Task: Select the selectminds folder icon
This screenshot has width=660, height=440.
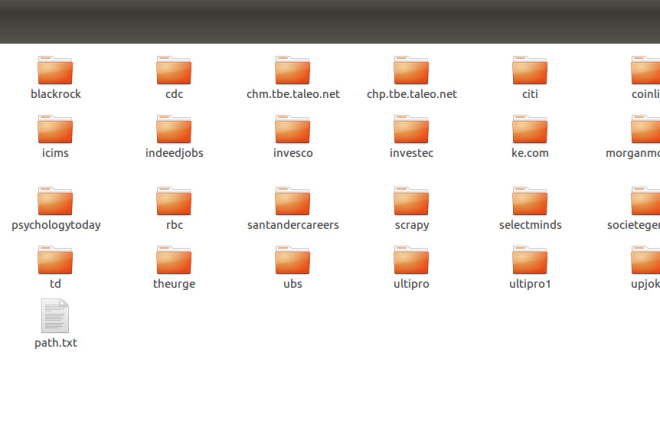Action: (530, 201)
